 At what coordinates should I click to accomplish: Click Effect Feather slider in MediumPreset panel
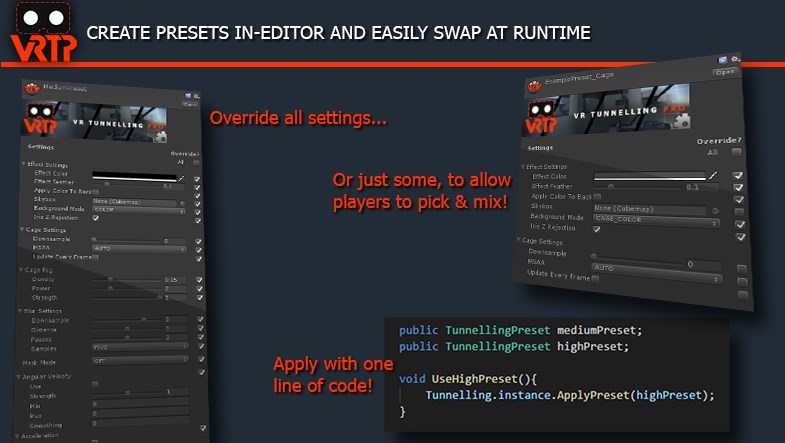coord(127,185)
